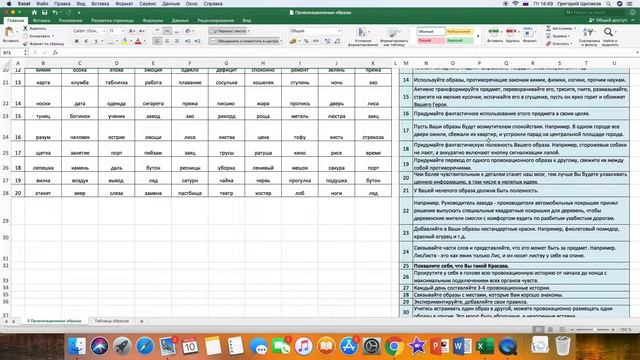
Task: Apply currency number format
Action: 293,41
